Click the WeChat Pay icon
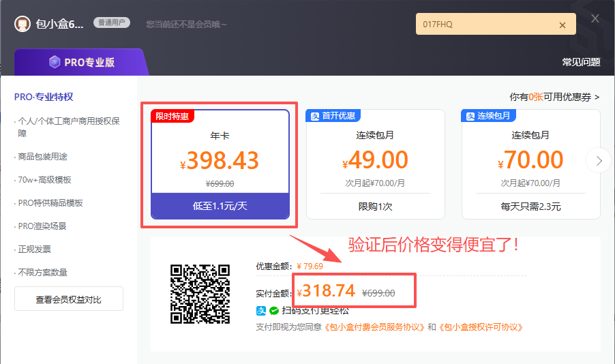 [274, 311]
